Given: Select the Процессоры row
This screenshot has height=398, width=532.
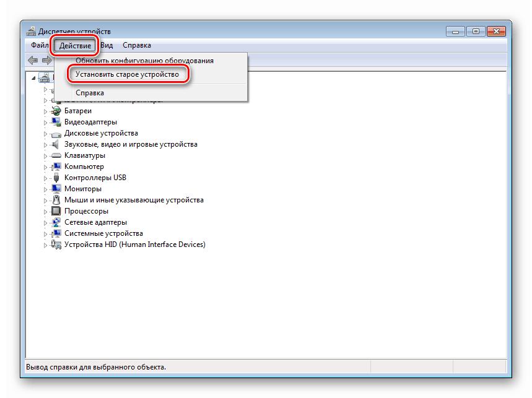Looking at the screenshot, I should coord(86,211).
